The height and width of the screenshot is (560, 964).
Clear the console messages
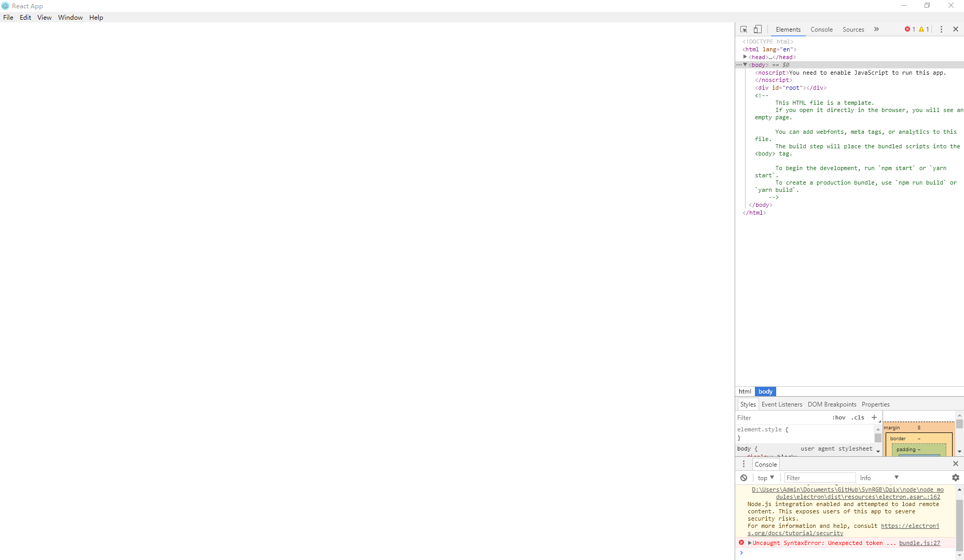tap(743, 478)
